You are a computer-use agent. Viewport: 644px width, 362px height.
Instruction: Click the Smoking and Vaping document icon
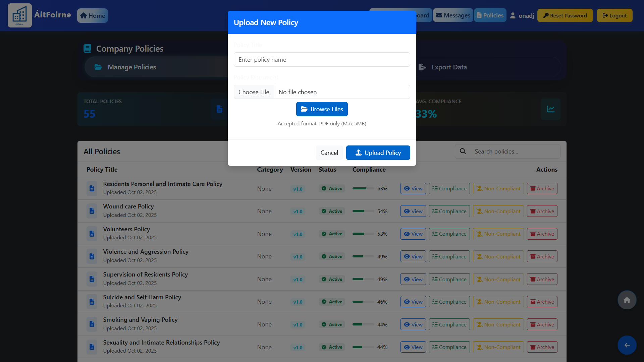point(92,324)
